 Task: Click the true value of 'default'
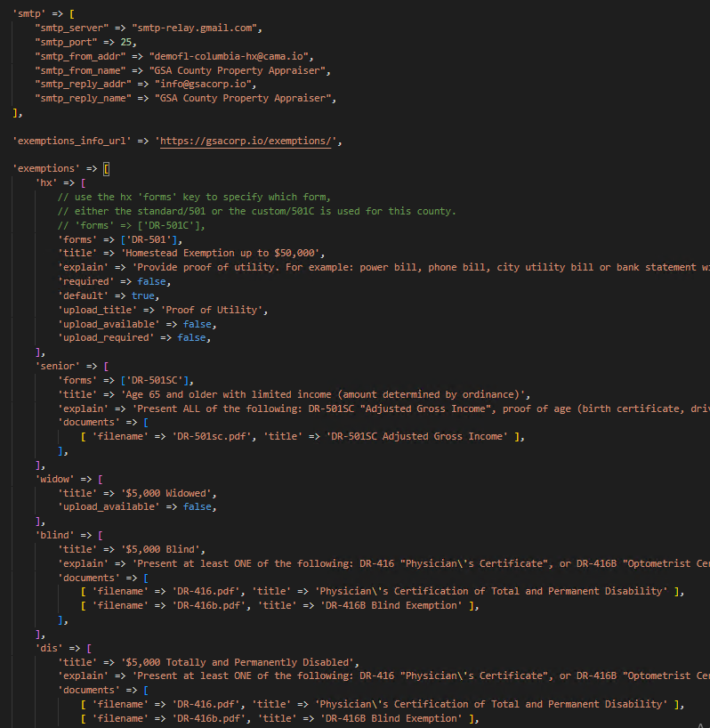coord(141,295)
